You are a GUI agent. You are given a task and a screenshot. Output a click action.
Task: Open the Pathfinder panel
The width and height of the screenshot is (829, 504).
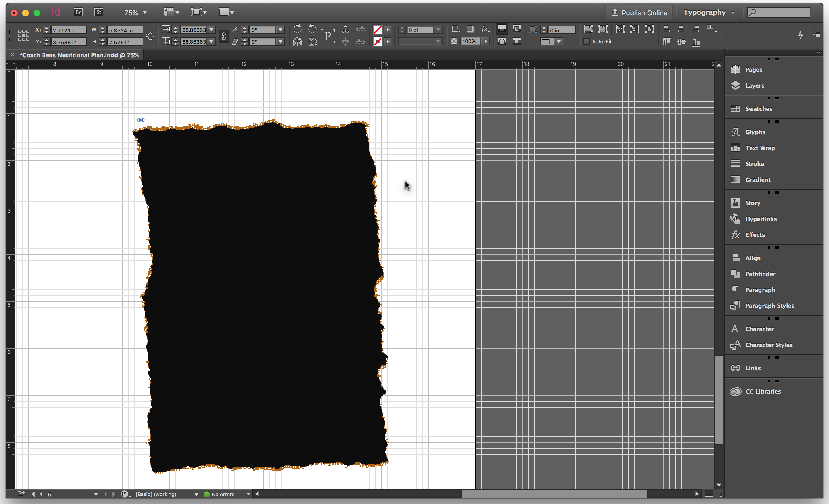coord(760,274)
